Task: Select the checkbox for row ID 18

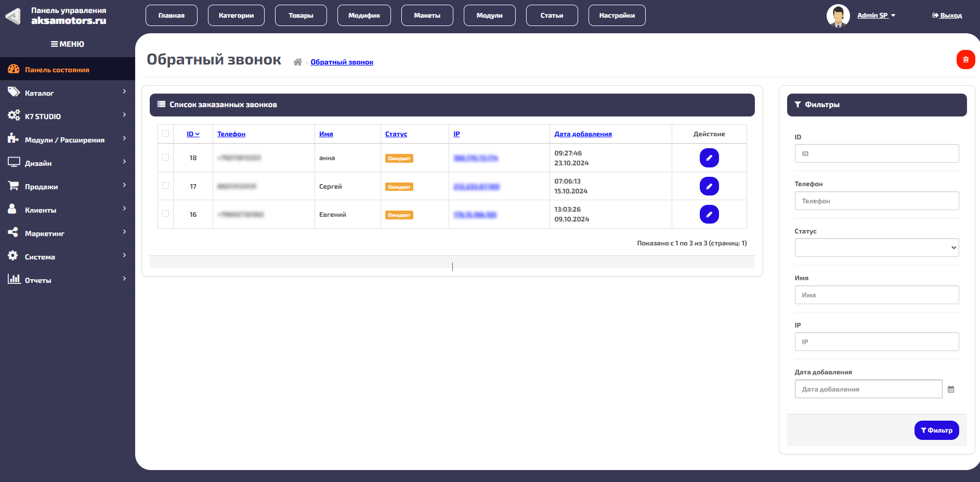Action: coord(166,158)
